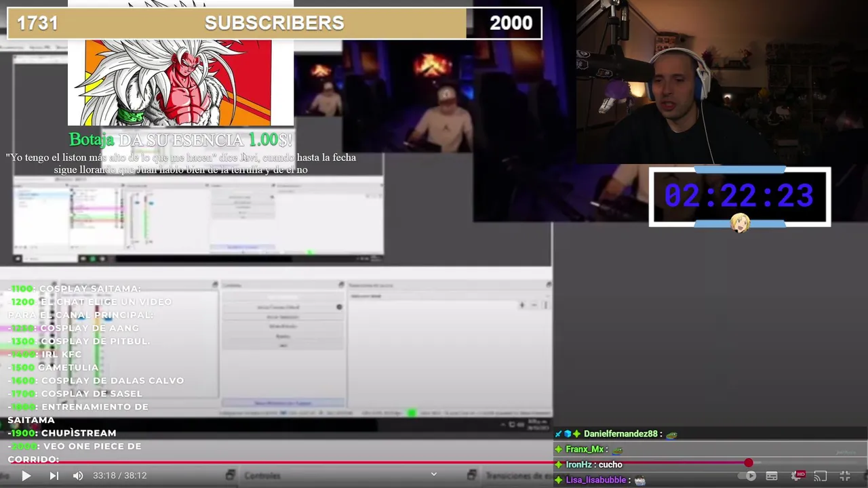This screenshot has height=488, width=868.
Task: Skip to the next video
Action: point(54,476)
